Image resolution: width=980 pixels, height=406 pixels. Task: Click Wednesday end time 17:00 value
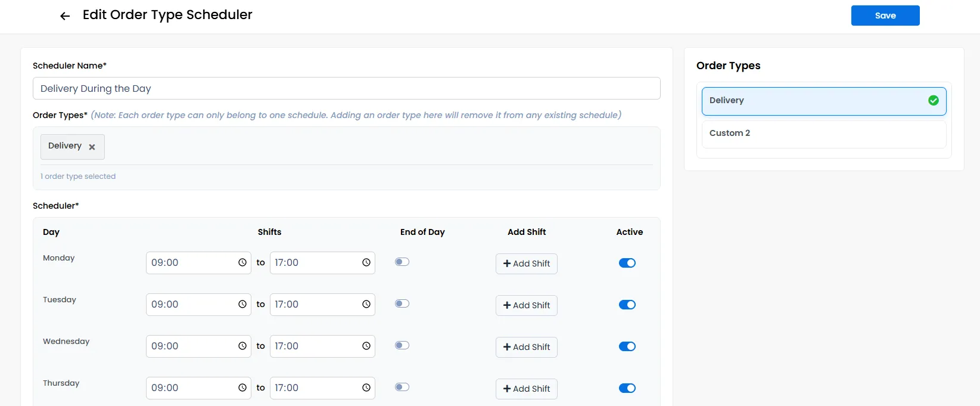[x=287, y=346]
